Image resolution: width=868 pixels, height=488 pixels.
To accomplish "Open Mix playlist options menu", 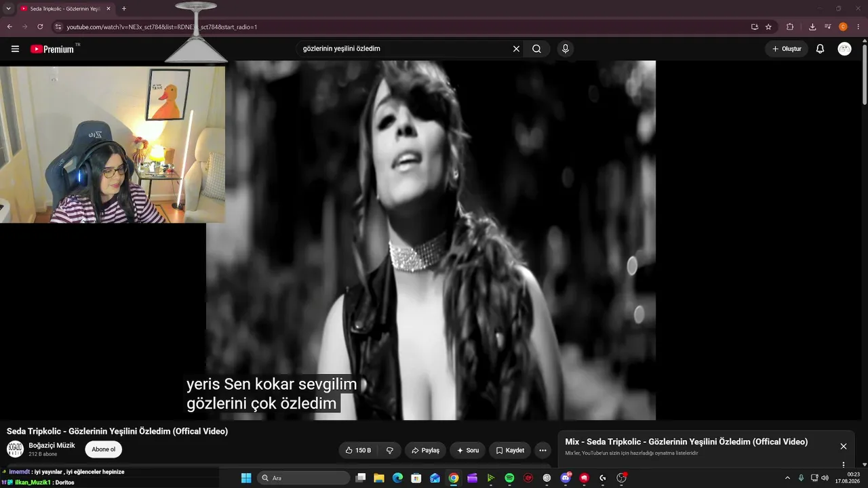I will pyautogui.click(x=844, y=465).
